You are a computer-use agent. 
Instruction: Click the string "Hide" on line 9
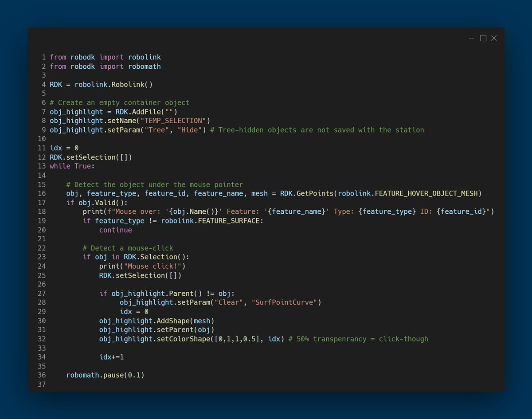point(190,130)
